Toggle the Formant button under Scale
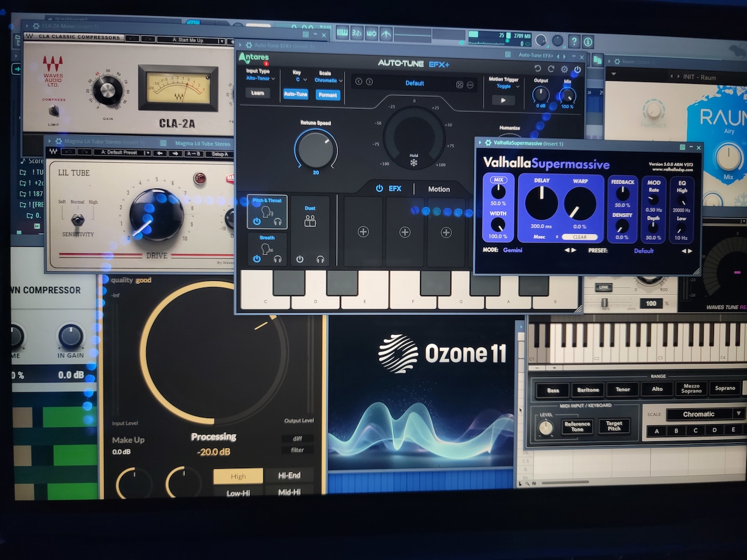Screen dimensions: 747x560 (328, 95)
